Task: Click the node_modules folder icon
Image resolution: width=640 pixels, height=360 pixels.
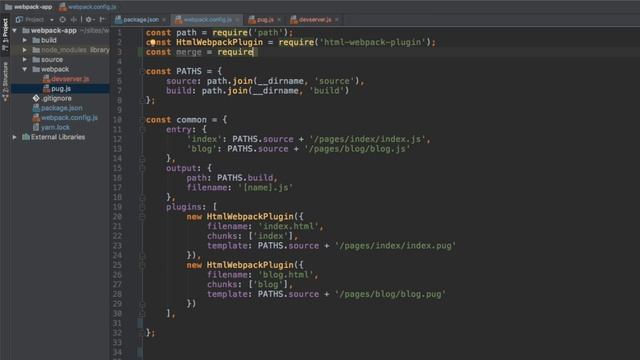Action: pos(36,50)
